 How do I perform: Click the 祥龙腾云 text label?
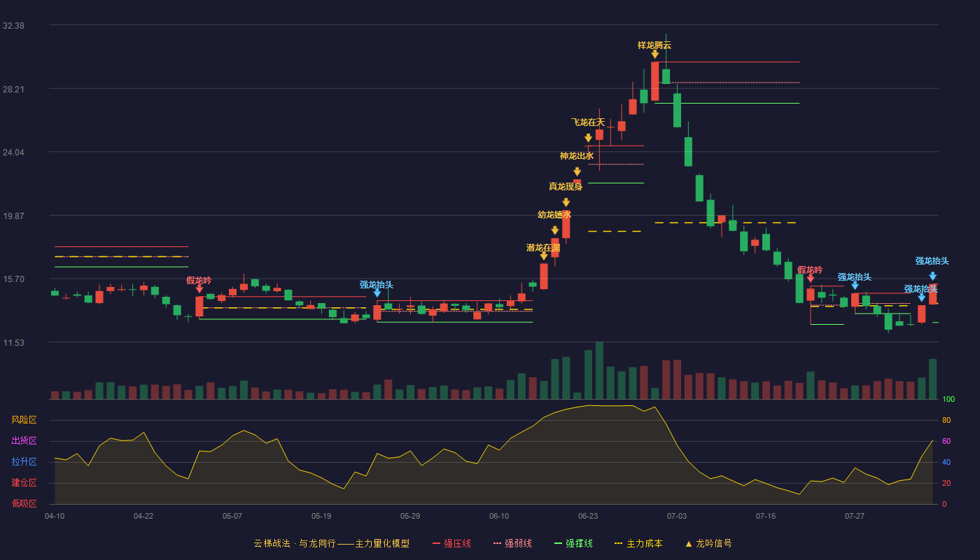[654, 45]
